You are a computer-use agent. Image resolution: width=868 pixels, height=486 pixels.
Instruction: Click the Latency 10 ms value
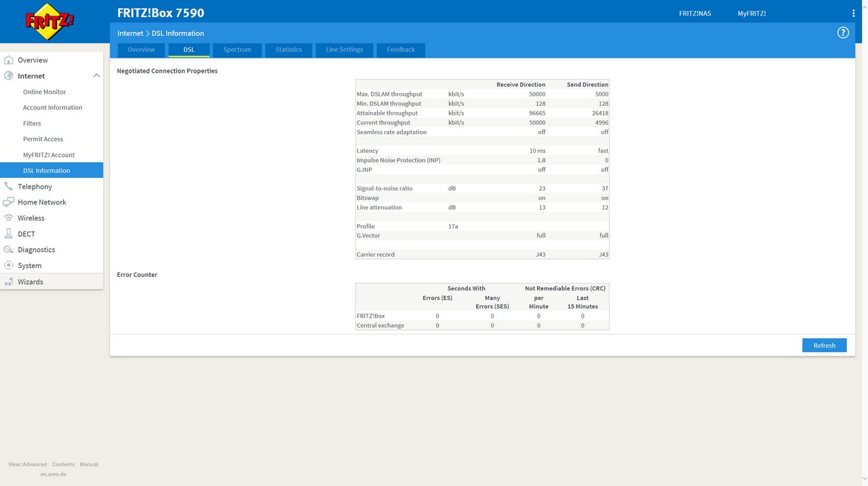(538, 151)
